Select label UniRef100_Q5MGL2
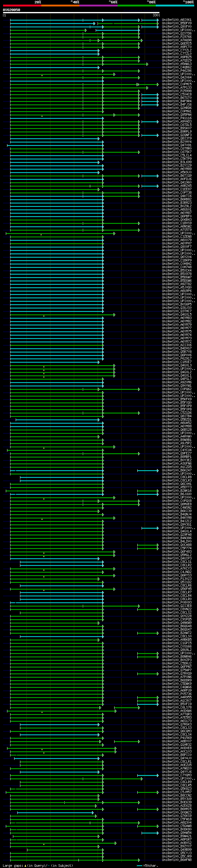This screenshot has width=197, height=868. tap(176, 555)
